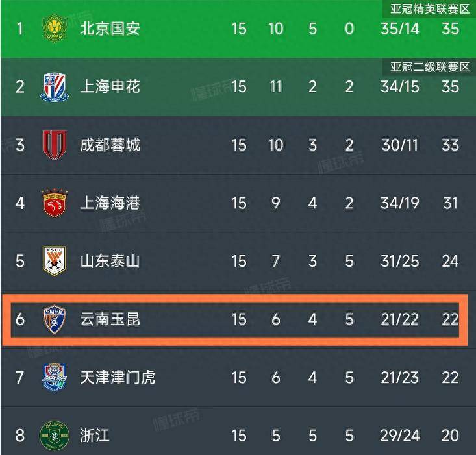
Task: Click the Zhejiang green round crest
Action: (55, 435)
